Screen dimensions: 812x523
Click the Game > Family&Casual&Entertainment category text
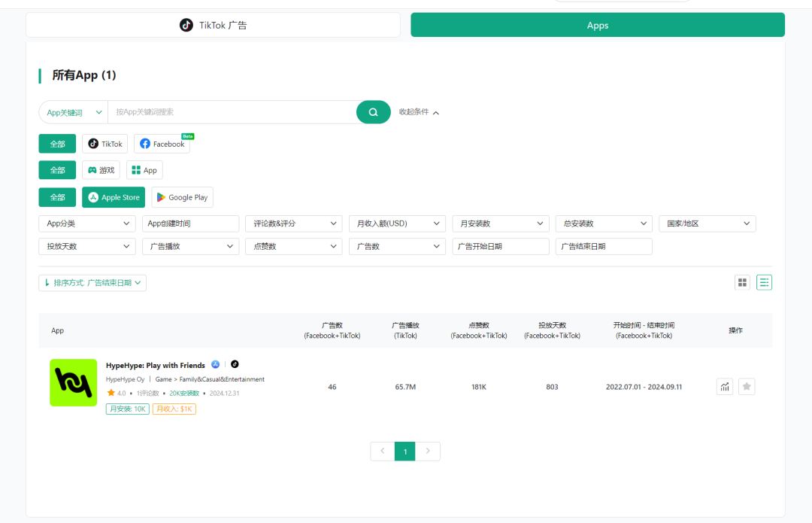coord(210,379)
